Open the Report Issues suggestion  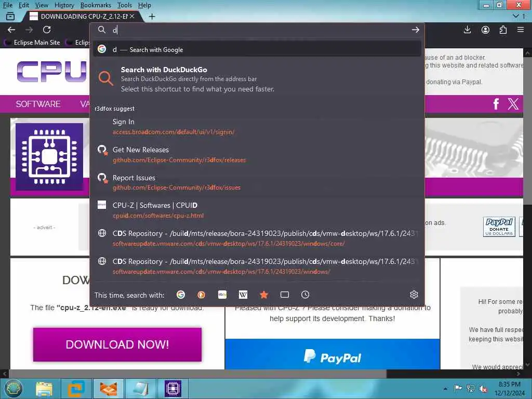pyautogui.click(x=257, y=182)
